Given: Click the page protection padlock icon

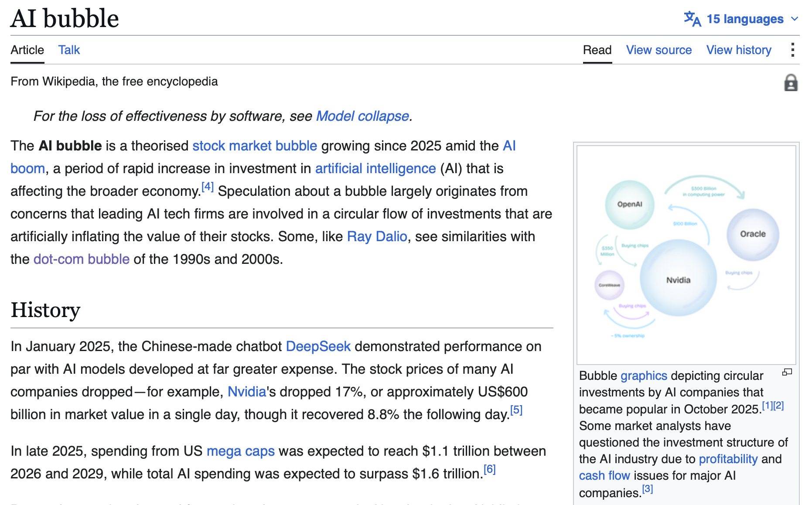Looking at the screenshot, I should (791, 82).
